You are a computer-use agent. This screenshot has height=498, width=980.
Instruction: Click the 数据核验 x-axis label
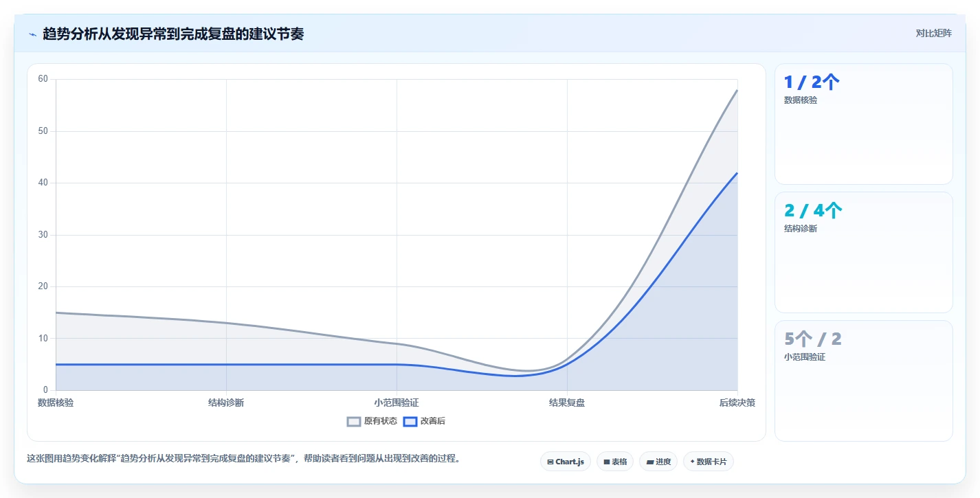(x=56, y=403)
